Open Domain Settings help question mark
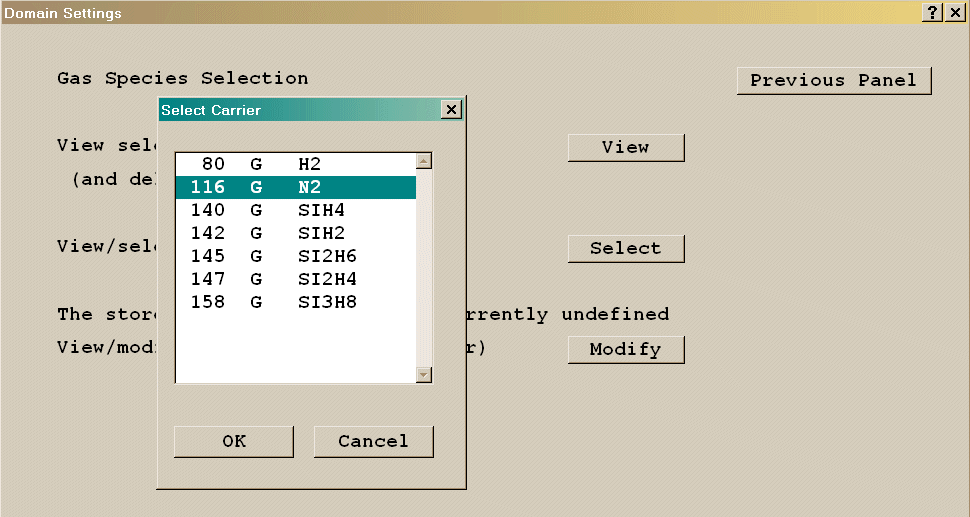The width and height of the screenshot is (970, 517). pos(933,12)
